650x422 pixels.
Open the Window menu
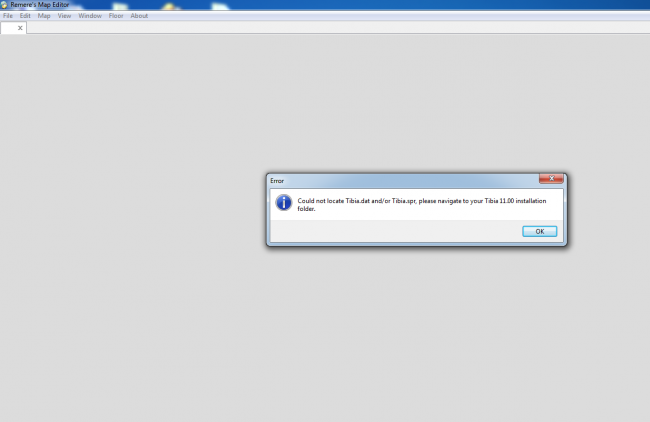coord(90,16)
